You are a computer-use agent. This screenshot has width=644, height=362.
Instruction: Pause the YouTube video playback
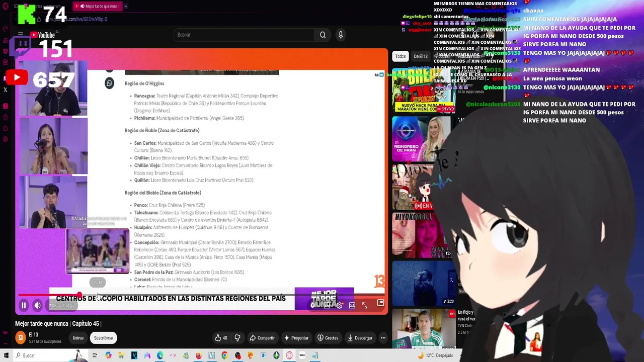click(23, 305)
